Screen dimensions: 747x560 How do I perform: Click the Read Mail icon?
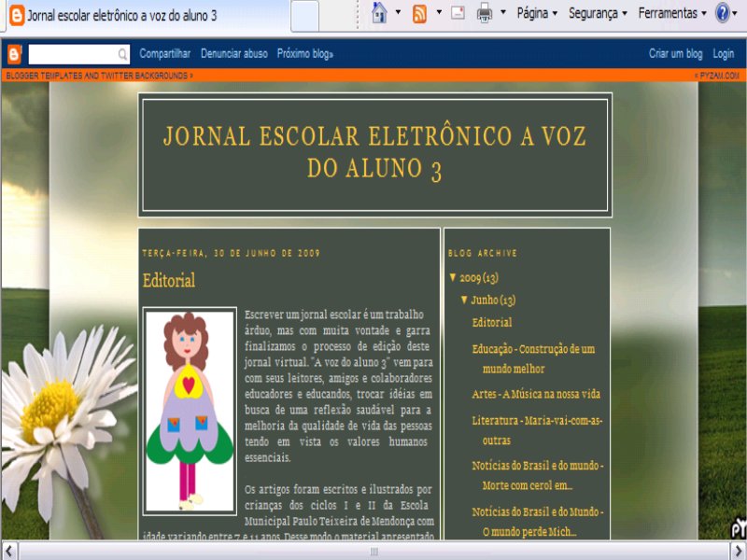[458, 13]
